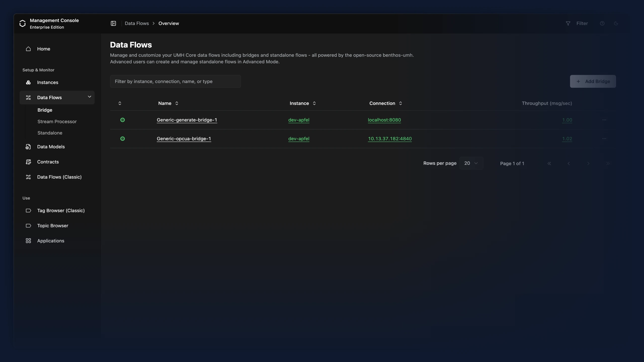This screenshot has width=644, height=362.
Task: Click Throughput (msg/sec) column header
Action: point(547,103)
